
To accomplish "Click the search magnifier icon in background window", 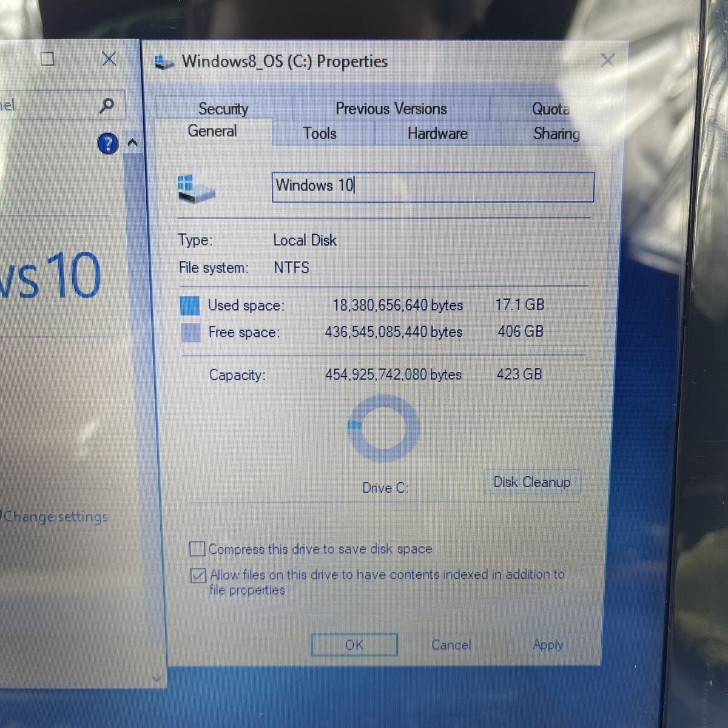I will 107,106.
